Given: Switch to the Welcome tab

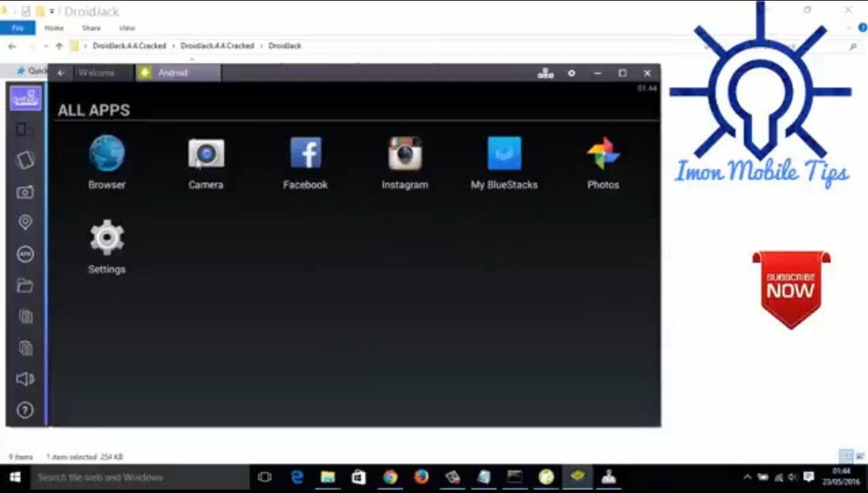Looking at the screenshot, I should 96,73.
